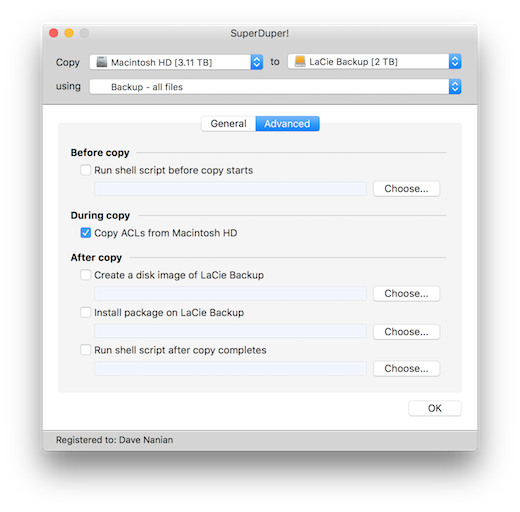Click the yellow minimize window button

click(69, 33)
